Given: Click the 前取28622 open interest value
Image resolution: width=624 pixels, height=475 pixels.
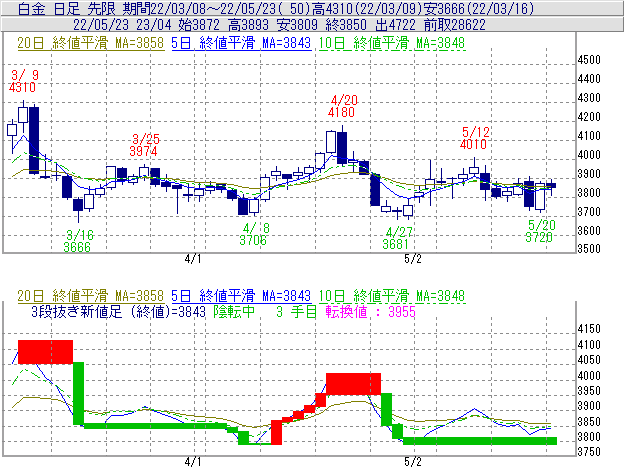Looking at the screenshot, I should pos(454,25).
